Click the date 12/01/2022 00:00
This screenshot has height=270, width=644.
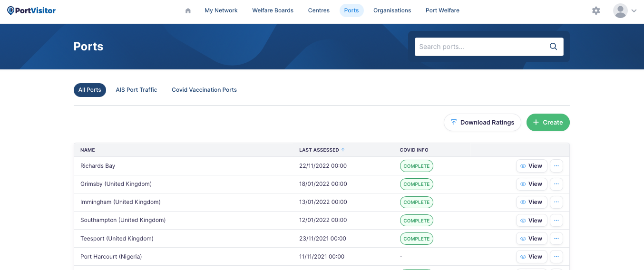[323, 220]
